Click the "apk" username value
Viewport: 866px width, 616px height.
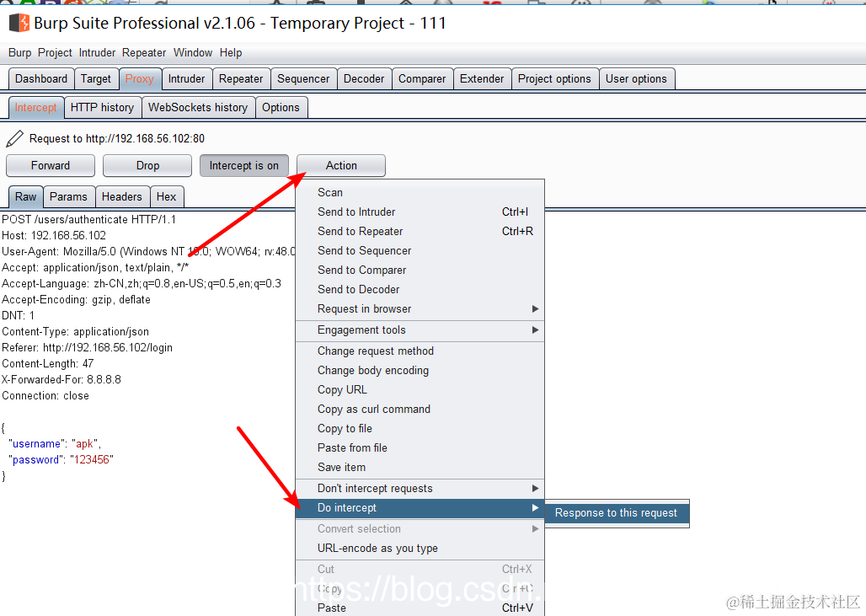pos(84,444)
